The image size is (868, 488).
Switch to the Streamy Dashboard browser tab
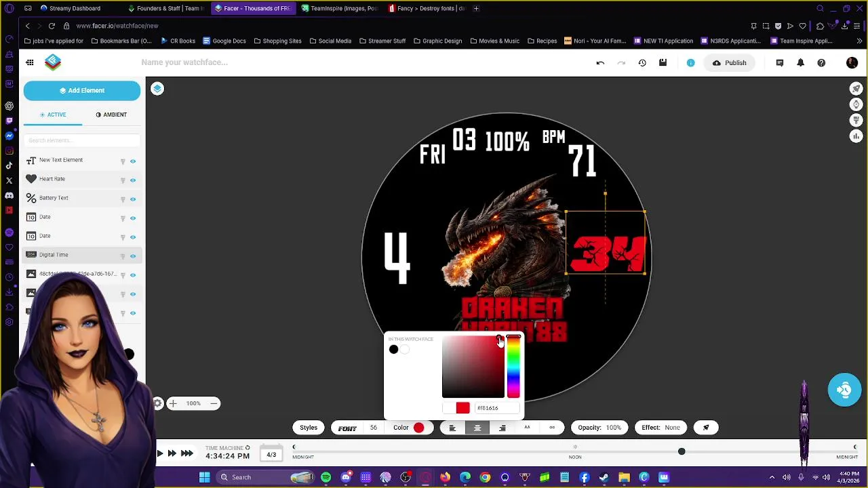tap(70, 8)
